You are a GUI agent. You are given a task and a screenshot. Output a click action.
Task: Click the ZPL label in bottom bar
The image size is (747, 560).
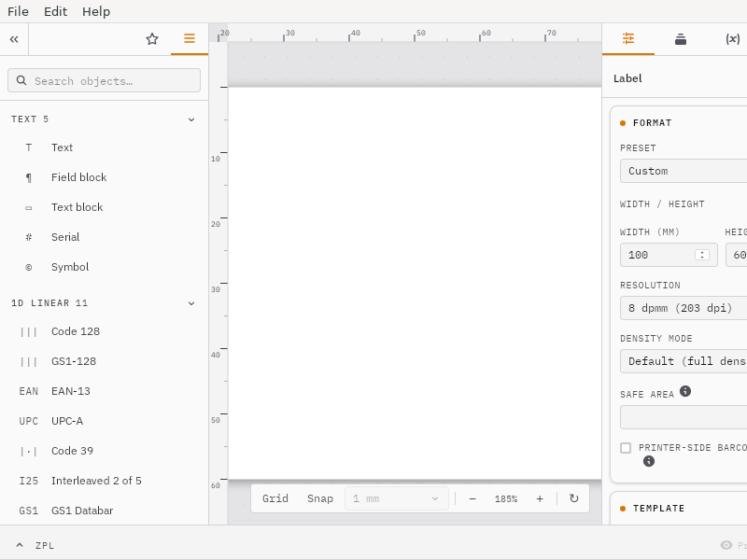point(45,546)
